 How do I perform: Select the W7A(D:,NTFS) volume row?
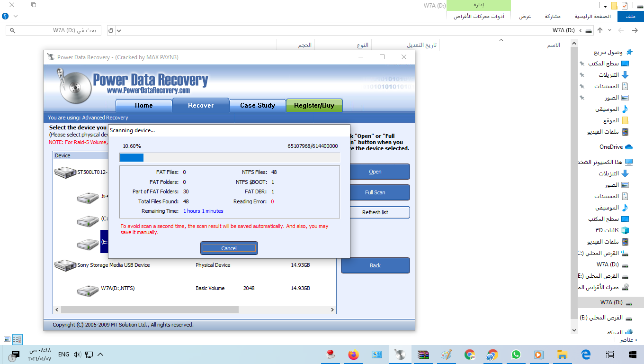point(194,288)
